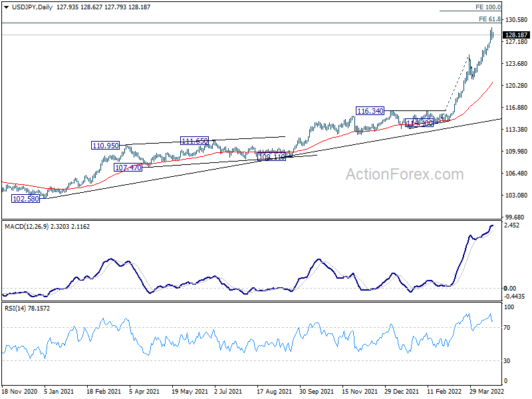Select the 110.950 price label

click(x=106, y=146)
